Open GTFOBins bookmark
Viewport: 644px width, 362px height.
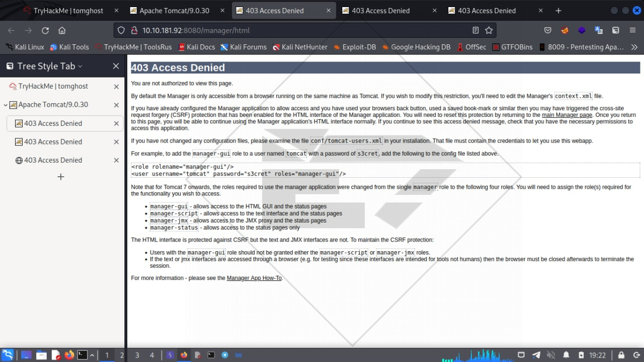tap(513, 47)
